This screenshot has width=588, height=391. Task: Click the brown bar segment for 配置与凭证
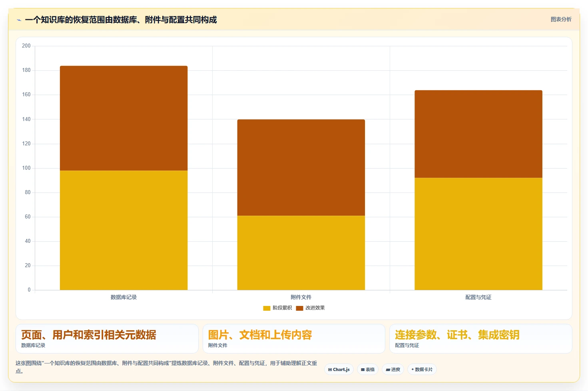coord(478,134)
